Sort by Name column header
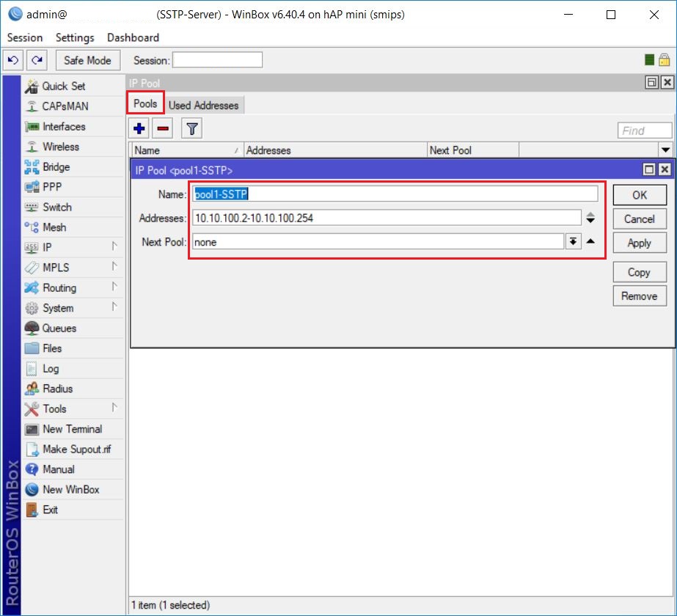 click(188, 150)
